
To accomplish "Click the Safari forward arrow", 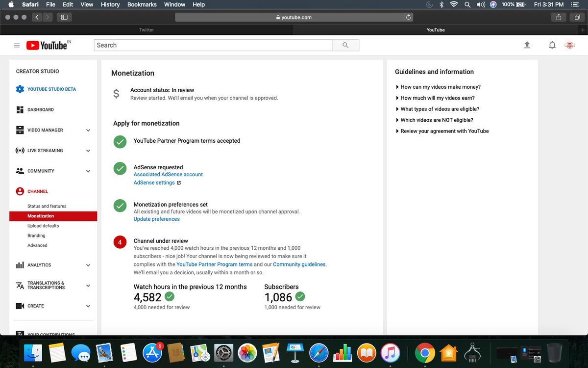I will click(48, 17).
